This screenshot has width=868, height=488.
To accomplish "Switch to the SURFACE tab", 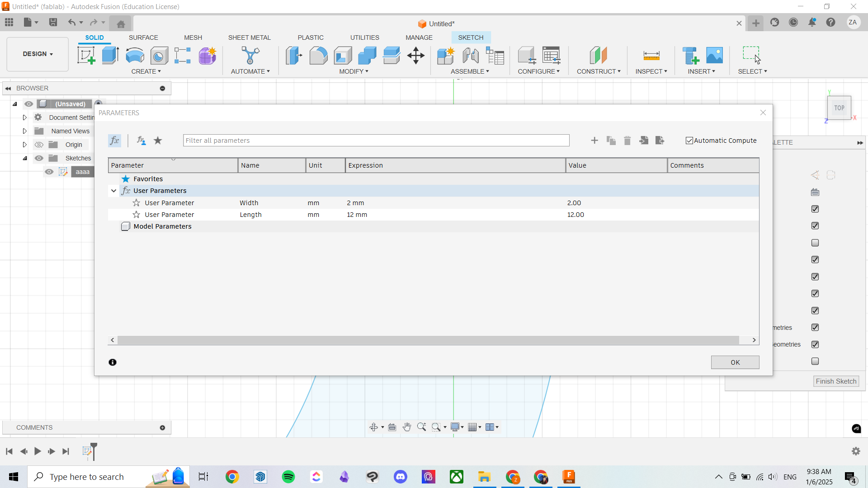I will (143, 38).
